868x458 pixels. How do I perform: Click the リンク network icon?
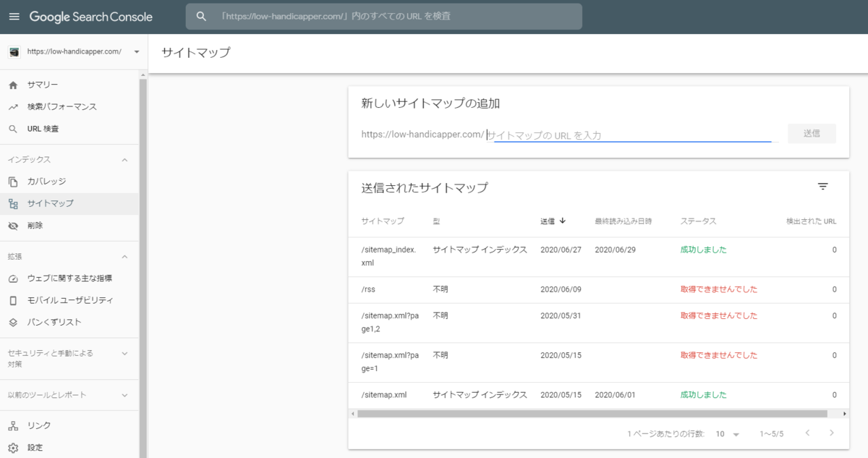click(x=13, y=425)
